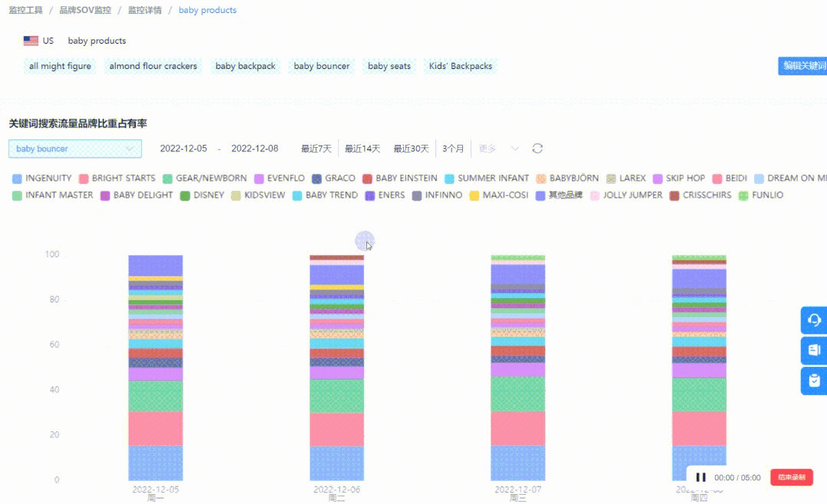Viewport: 827px width, 504px height.
Task: Toggle MAXI-COSI legend entry
Action: [499, 195]
